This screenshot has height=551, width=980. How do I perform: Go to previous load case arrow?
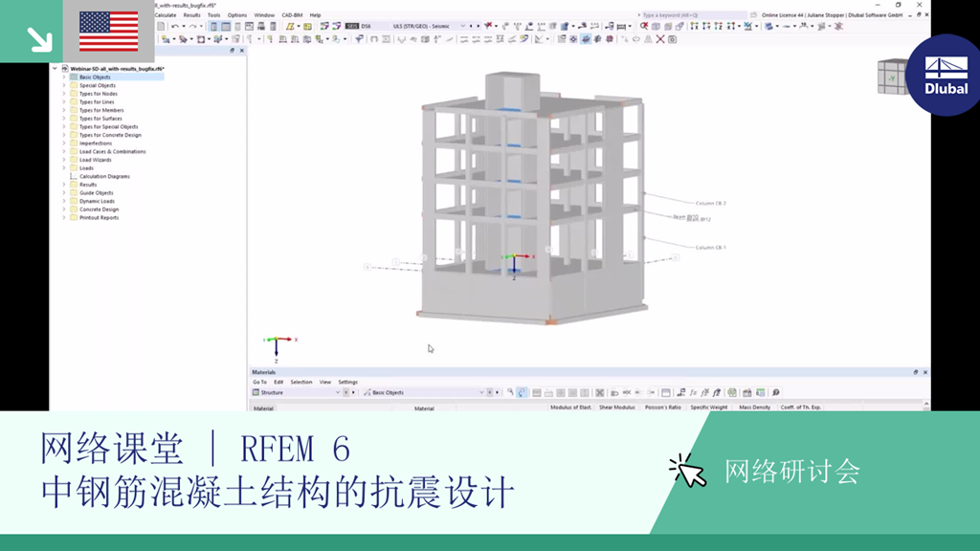pos(471,26)
